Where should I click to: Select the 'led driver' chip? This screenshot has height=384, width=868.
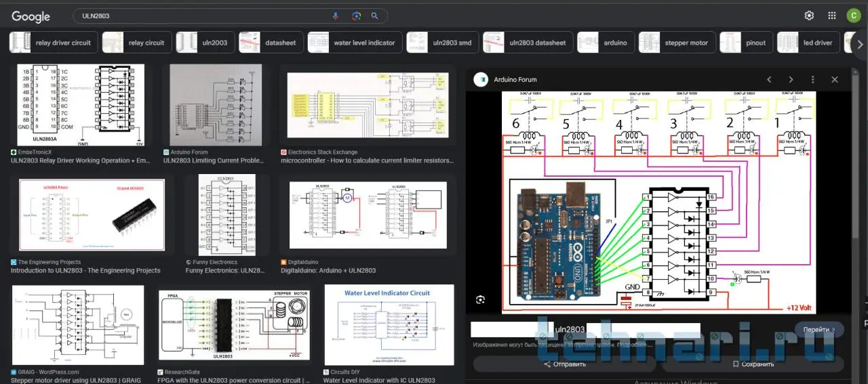pyautogui.click(x=808, y=43)
